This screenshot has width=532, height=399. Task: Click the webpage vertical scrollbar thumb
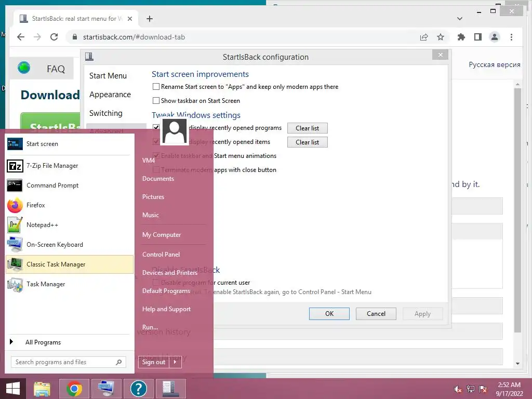coord(517,210)
